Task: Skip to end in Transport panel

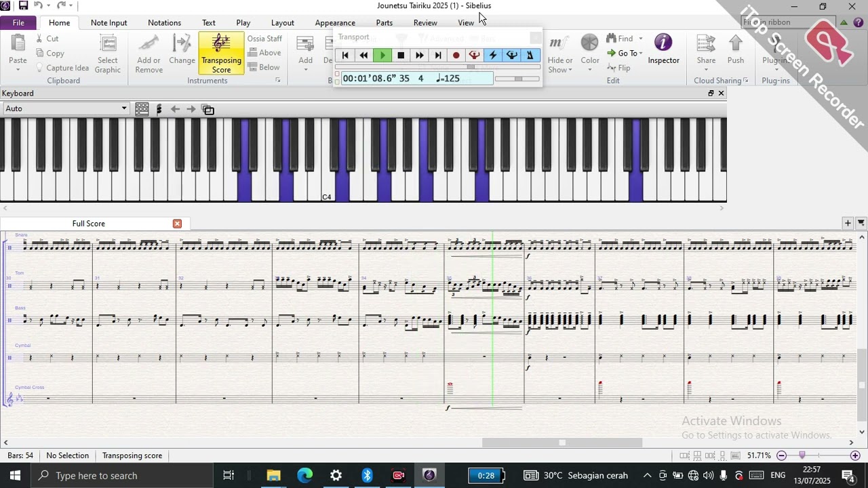Action: 437,56
